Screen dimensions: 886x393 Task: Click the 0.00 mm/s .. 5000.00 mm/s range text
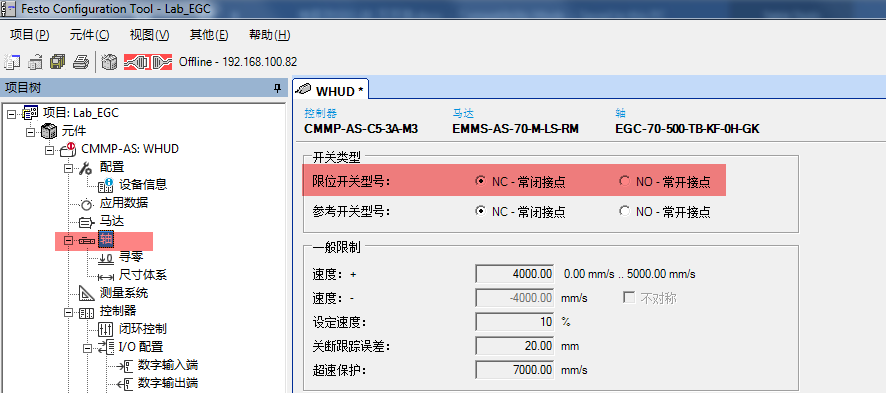629,274
